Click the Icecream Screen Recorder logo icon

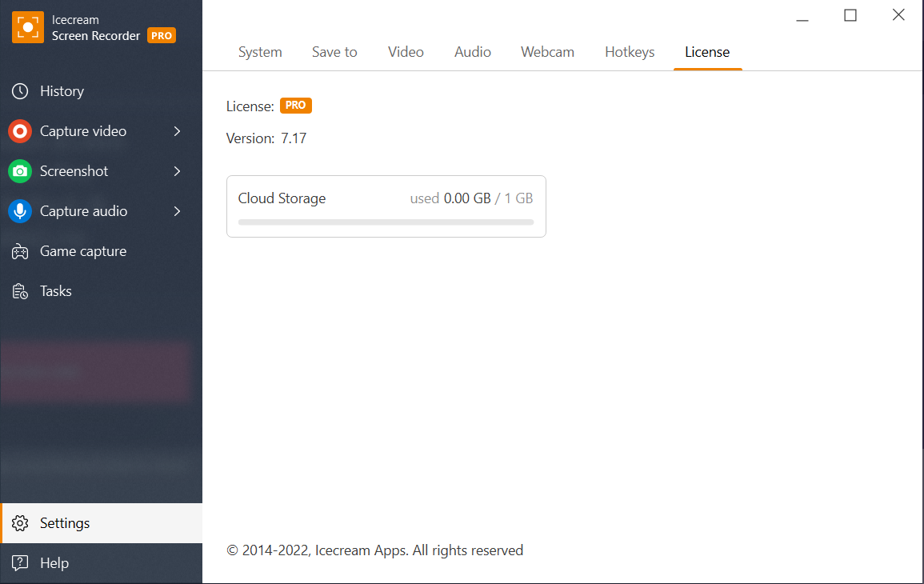click(x=28, y=28)
